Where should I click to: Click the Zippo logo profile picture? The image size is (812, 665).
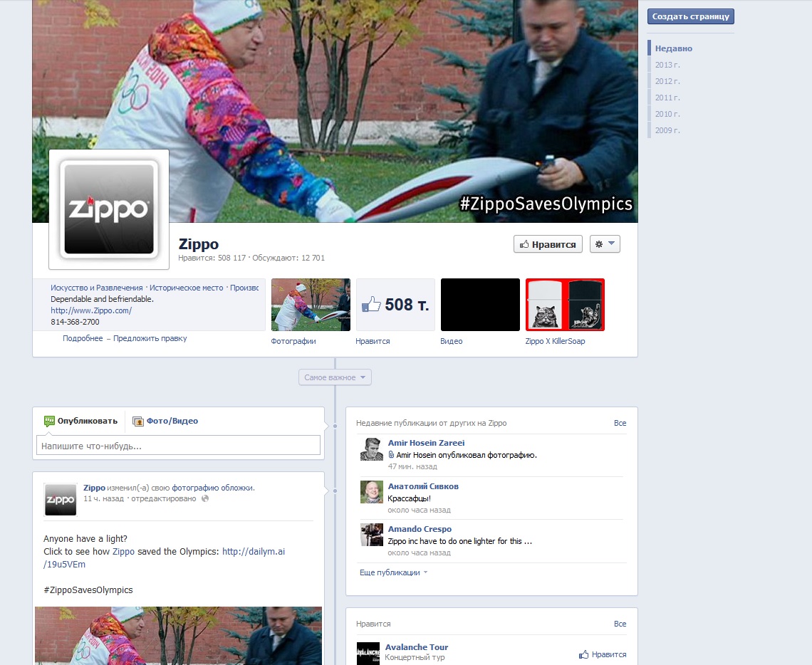[109, 209]
